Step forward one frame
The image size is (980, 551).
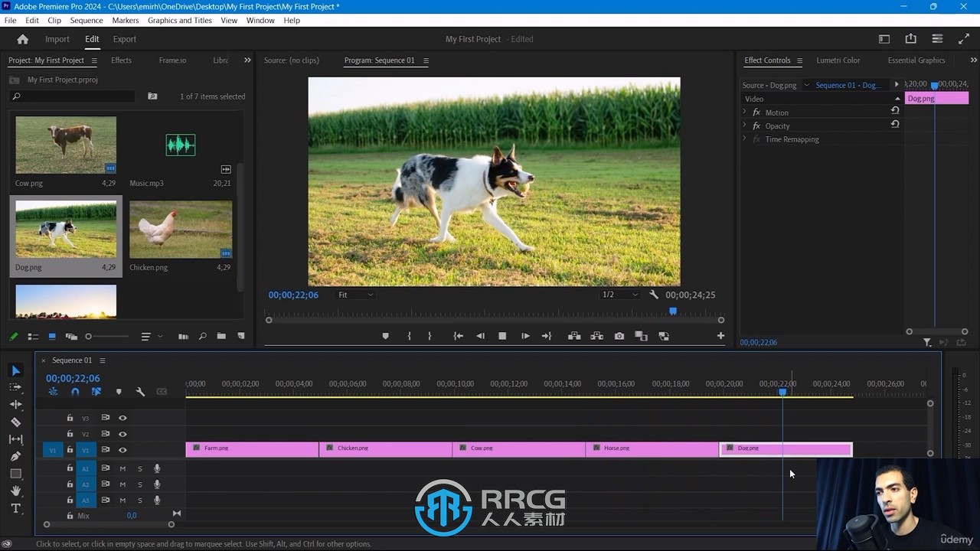(525, 336)
